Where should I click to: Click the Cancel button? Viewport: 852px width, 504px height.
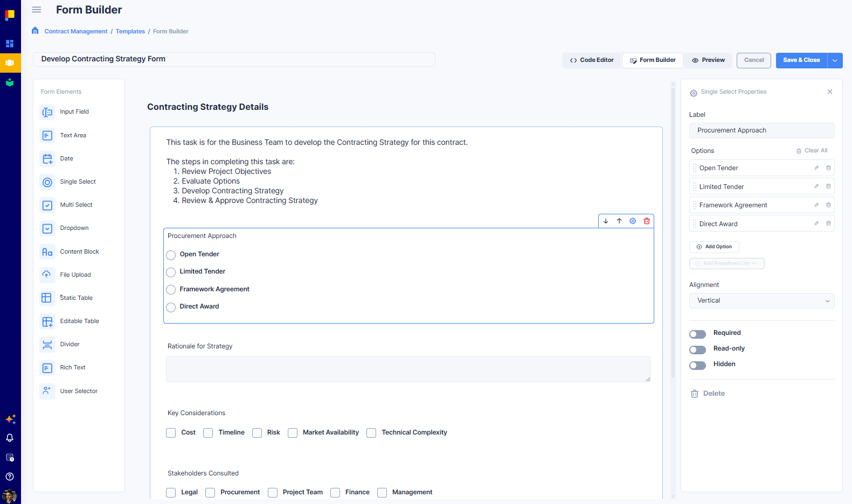point(754,60)
